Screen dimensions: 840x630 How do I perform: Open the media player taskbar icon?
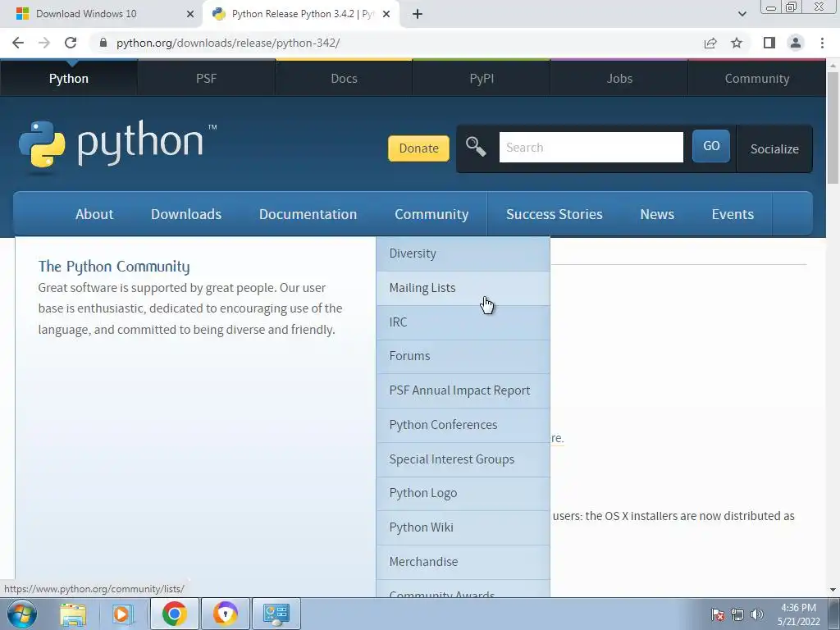point(122,614)
